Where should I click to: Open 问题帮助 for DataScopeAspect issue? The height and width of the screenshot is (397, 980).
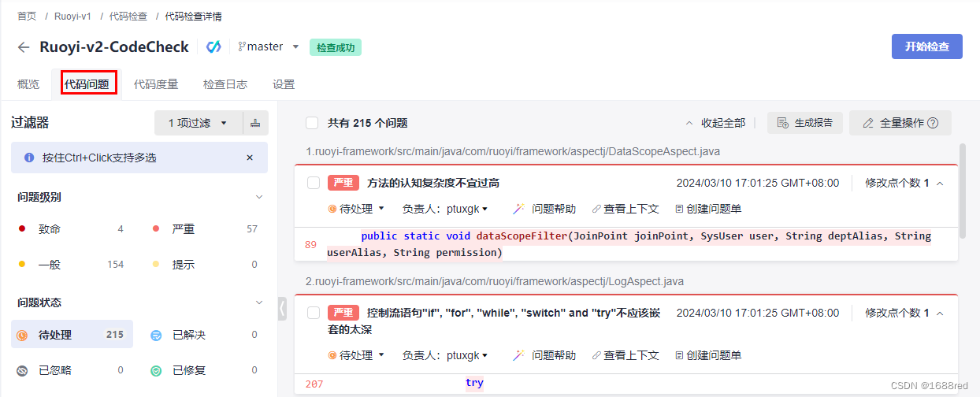click(x=544, y=209)
